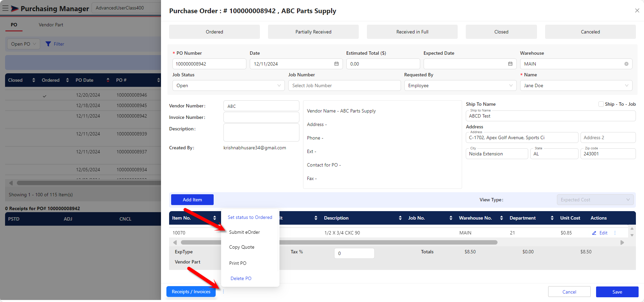Click the PO list horizontal scrollbar

click(x=89, y=183)
